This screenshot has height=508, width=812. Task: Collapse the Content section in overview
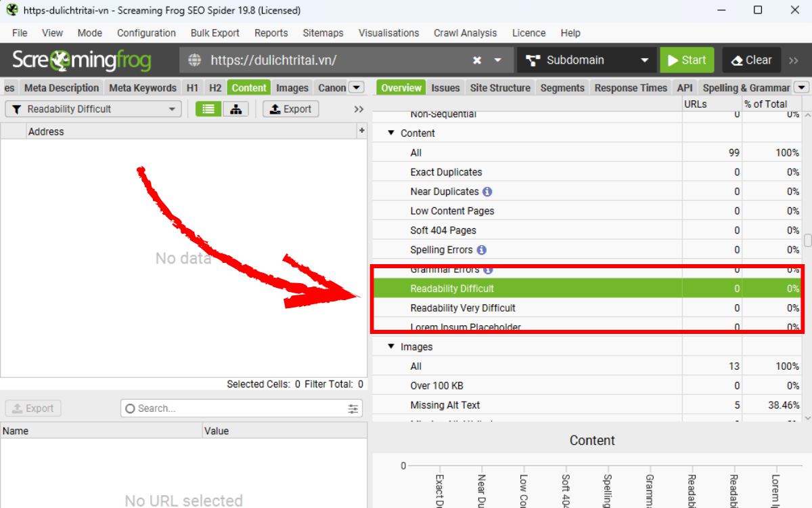point(391,133)
